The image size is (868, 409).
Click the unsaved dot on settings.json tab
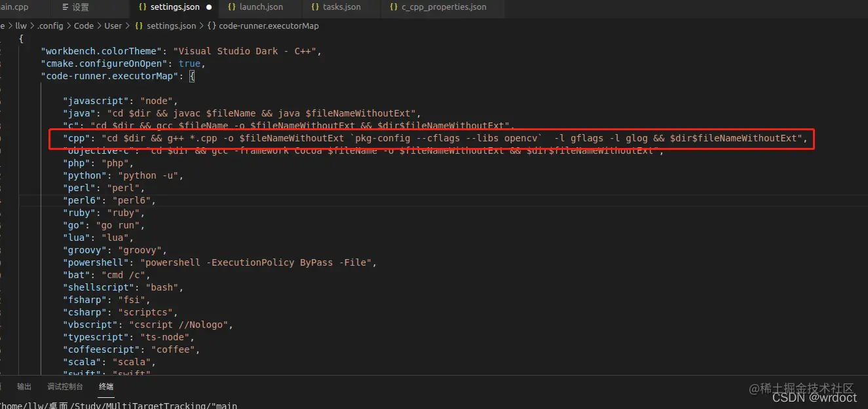209,7
